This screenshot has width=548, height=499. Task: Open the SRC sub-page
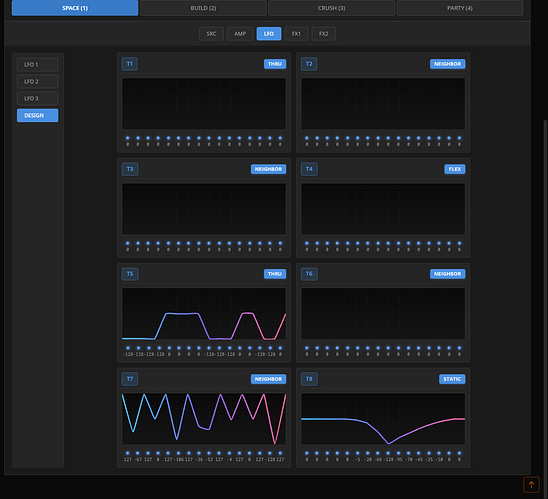pos(211,34)
